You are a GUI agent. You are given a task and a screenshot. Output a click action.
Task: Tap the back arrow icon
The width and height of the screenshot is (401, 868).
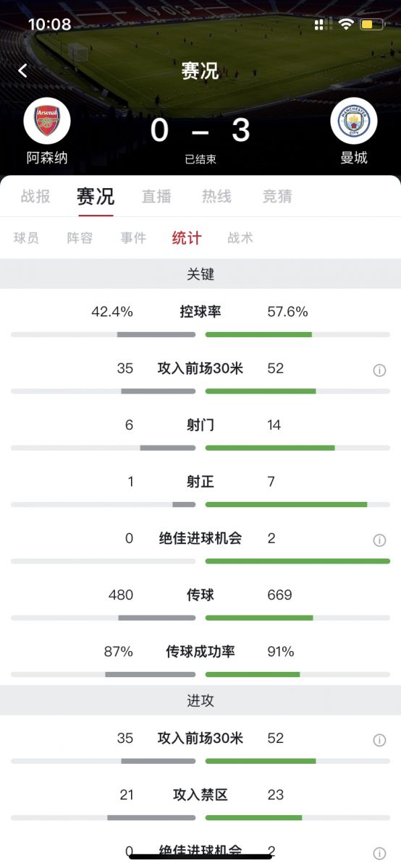pyautogui.click(x=23, y=70)
